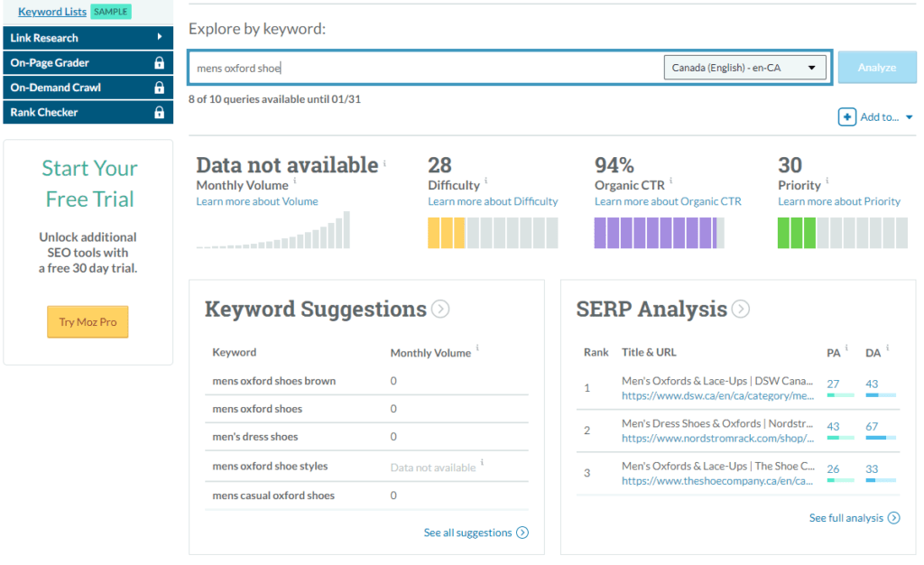This screenshot has width=924, height=565.
Task: Open the Rank Checker menu item
Action: [88, 112]
